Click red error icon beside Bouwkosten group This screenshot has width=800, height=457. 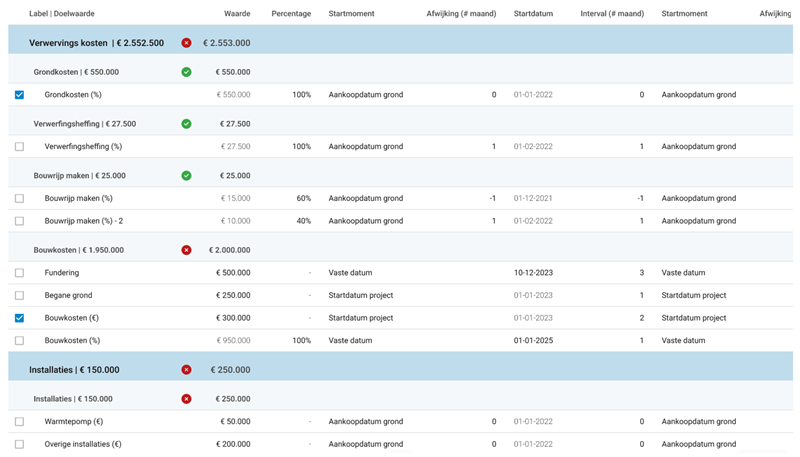(187, 250)
